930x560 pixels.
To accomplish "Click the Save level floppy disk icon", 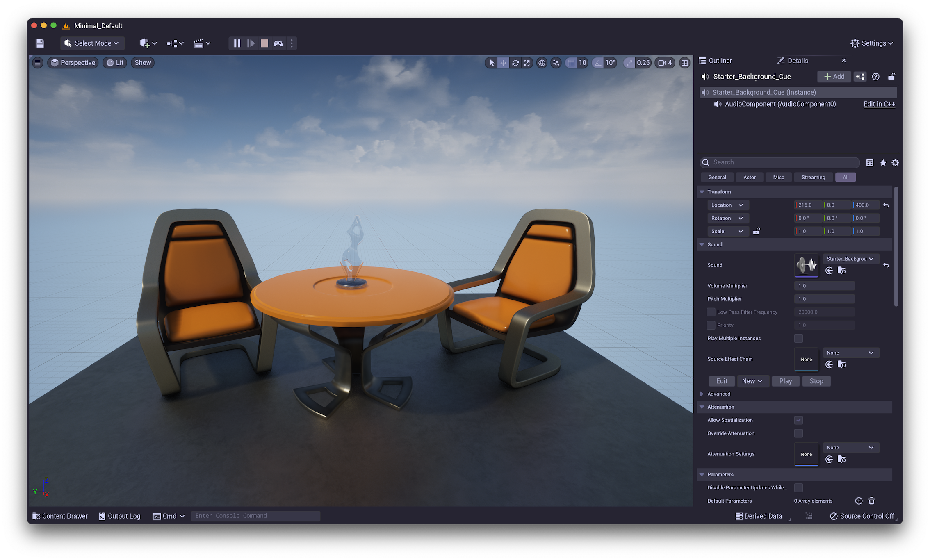I will [40, 43].
